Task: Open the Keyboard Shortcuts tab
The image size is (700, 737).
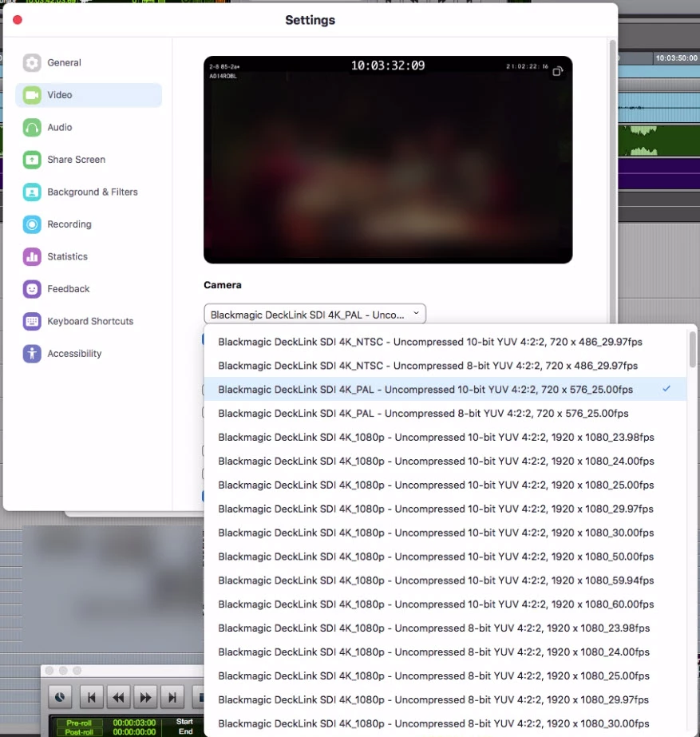Action: click(x=90, y=321)
